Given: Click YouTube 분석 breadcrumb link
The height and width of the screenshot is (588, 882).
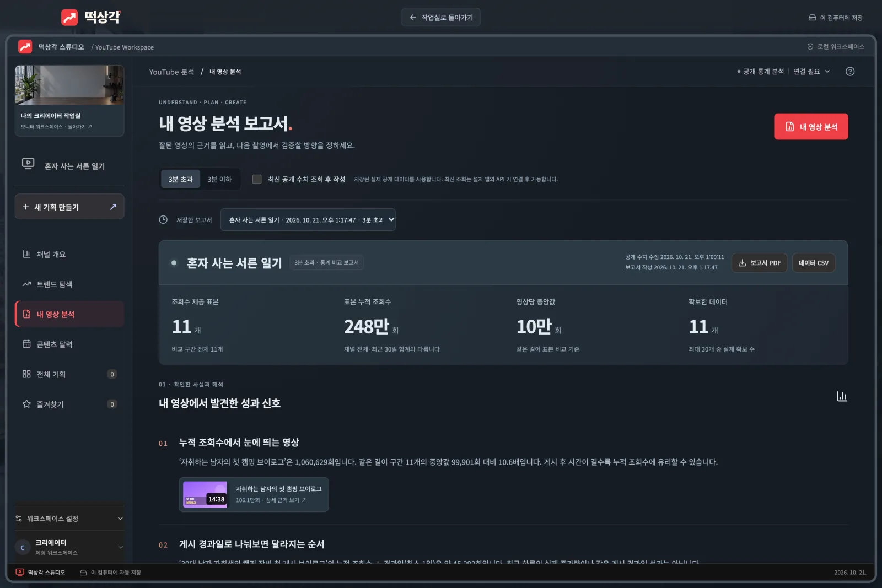Looking at the screenshot, I should coord(171,72).
